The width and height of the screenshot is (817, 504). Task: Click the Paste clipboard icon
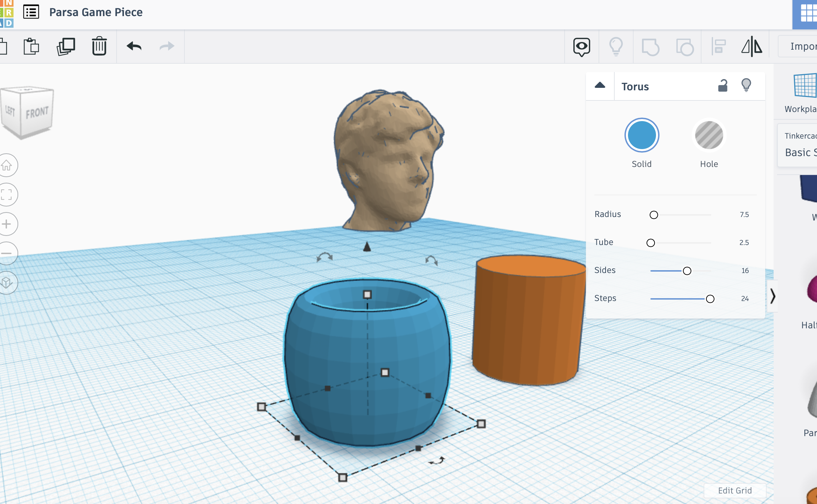point(31,46)
